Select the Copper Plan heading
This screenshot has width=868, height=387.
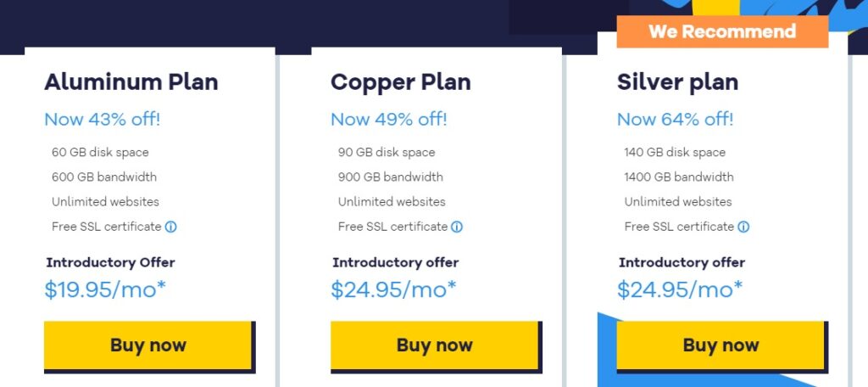[x=401, y=82]
